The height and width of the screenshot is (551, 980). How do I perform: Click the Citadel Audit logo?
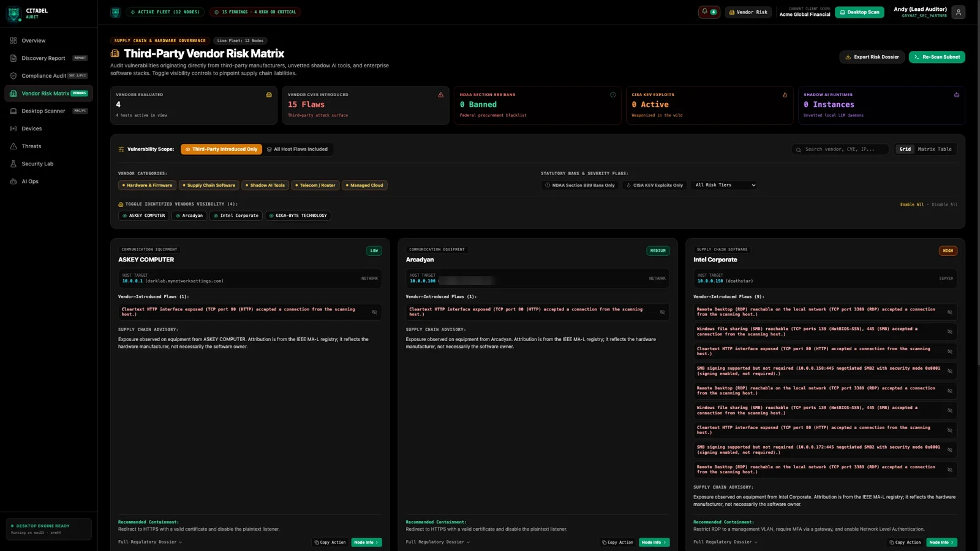click(13, 13)
